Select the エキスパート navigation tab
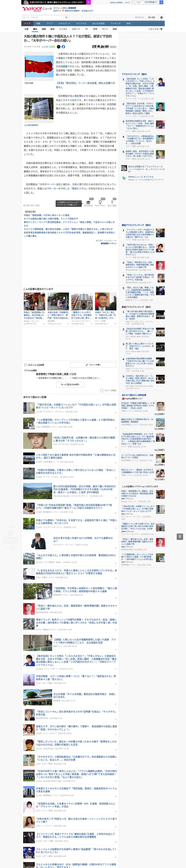The width and height of the screenshot is (186, 868). click(x=64, y=24)
